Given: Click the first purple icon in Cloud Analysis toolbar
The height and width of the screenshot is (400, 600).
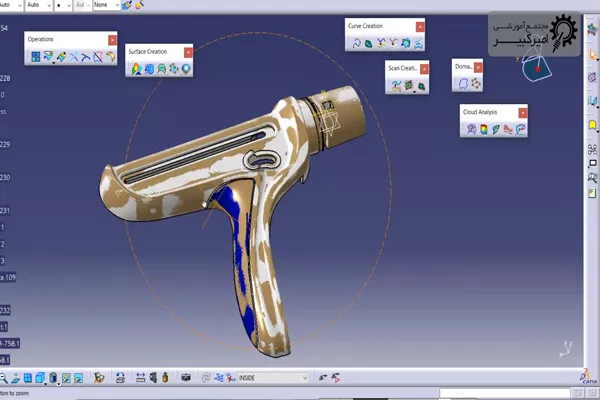Looking at the screenshot, I should pos(471,129).
